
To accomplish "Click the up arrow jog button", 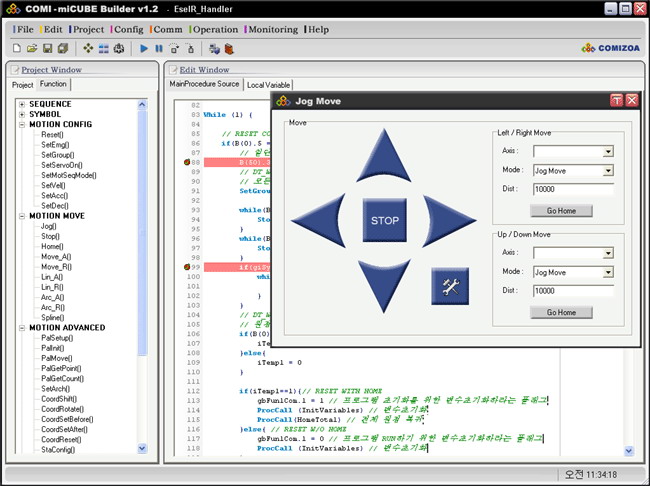I will [384, 159].
